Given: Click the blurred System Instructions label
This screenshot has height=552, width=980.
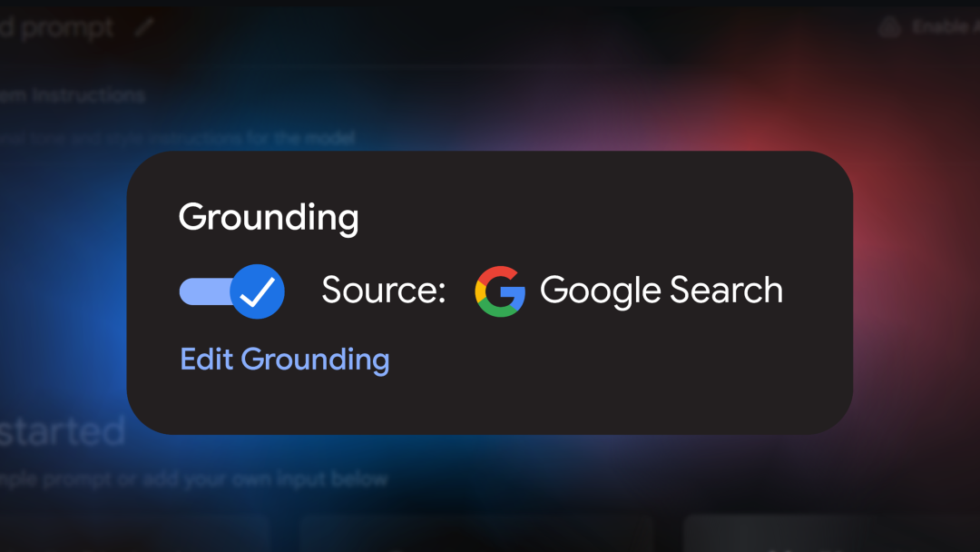Looking at the screenshot, I should 73,95.
